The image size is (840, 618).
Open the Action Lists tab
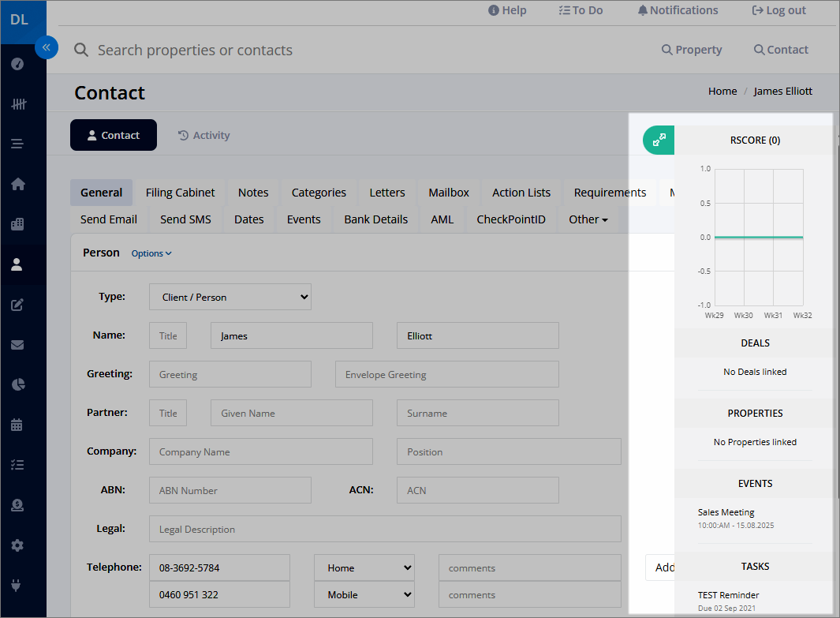click(521, 193)
